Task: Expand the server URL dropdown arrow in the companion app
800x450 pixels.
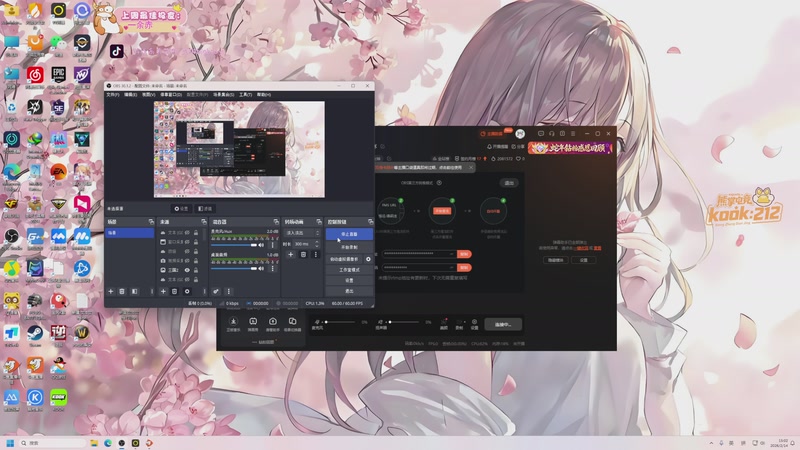Action: (x=452, y=254)
